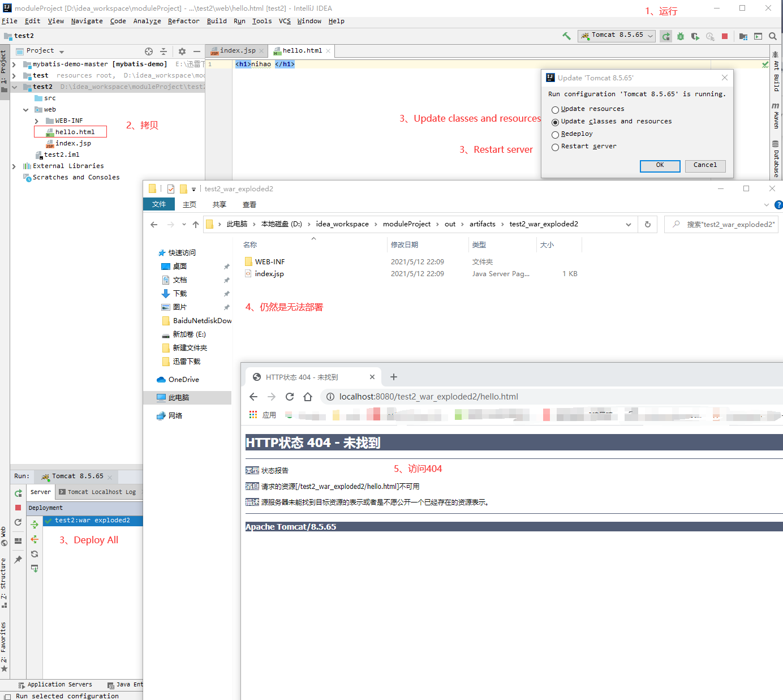The height and width of the screenshot is (700, 783).
Task: Open the VCS menu
Action: pos(285,22)
